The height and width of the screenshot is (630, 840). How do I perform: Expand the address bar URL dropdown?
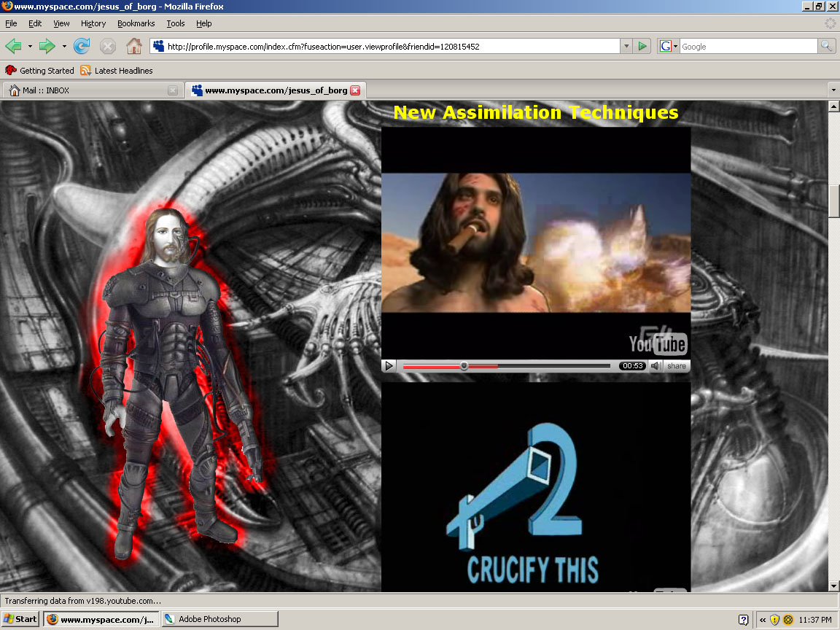point(626,46)
